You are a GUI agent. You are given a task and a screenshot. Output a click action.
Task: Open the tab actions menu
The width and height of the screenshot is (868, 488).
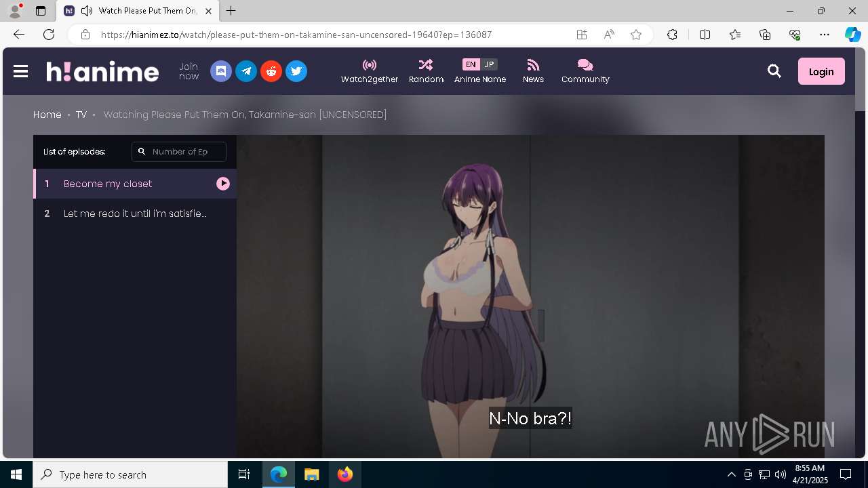tap(41, 11)
